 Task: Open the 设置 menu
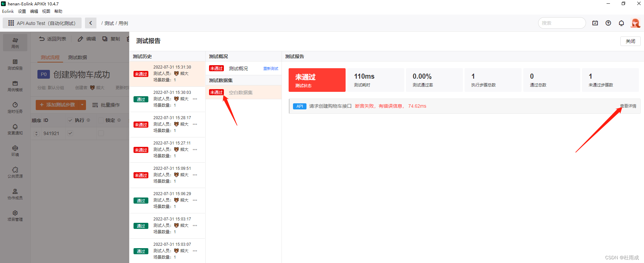[x=22, y=11]
